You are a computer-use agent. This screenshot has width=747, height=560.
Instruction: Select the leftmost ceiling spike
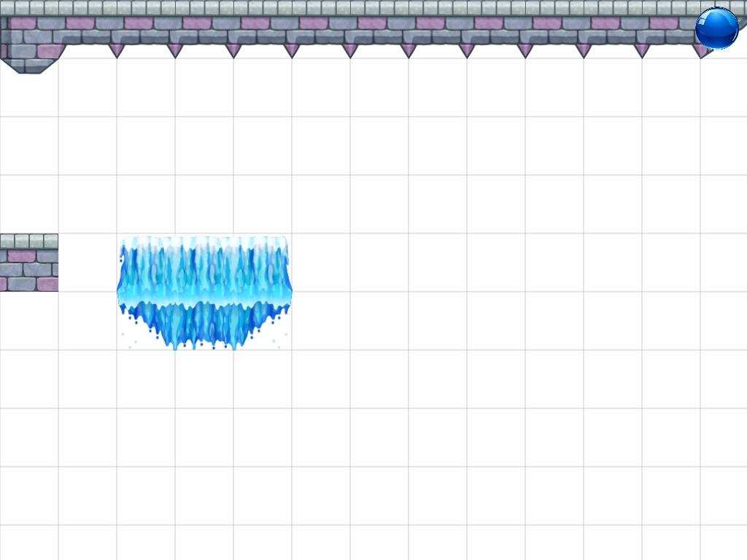117,50
